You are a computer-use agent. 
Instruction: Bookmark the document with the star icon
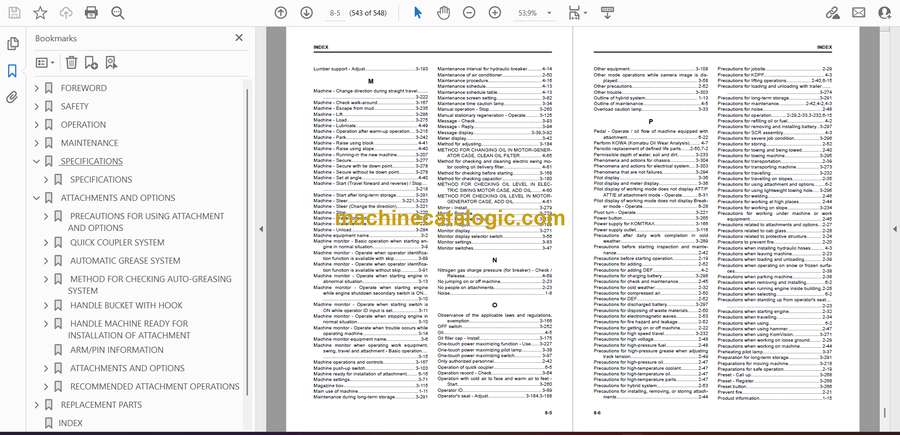40,13
